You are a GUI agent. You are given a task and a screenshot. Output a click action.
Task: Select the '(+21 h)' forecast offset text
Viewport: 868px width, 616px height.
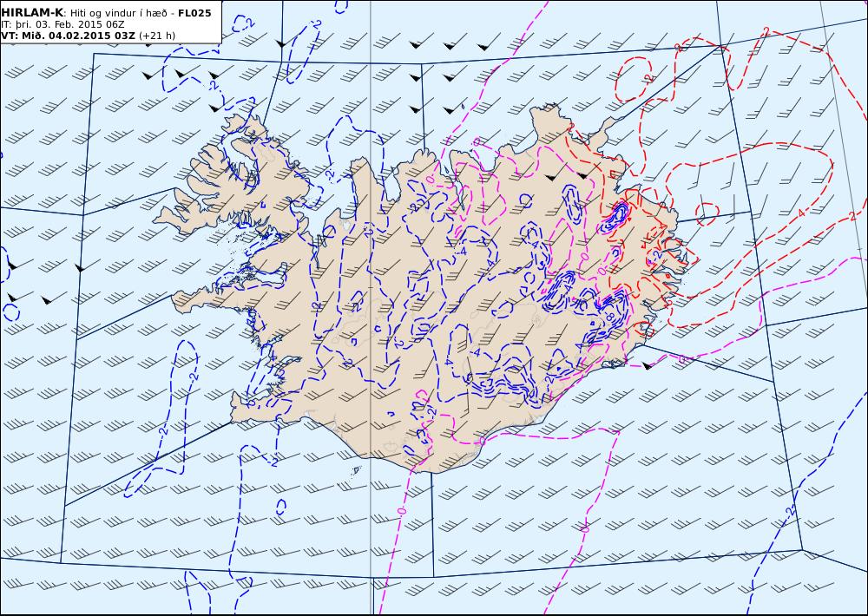point(156,36)
